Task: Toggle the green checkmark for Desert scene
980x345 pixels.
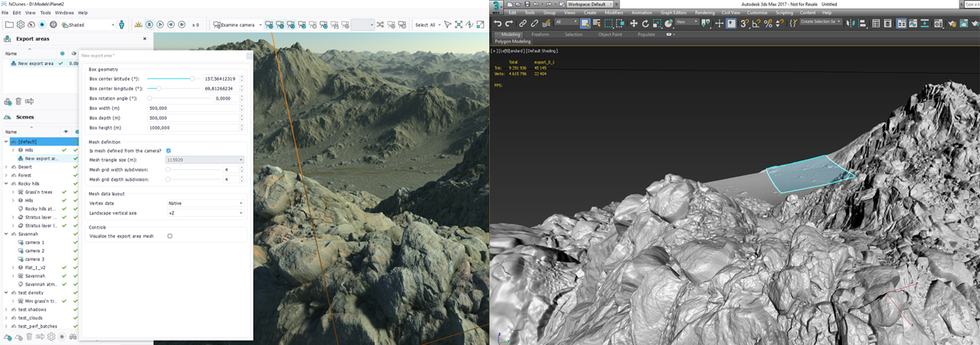Action: 75,166
